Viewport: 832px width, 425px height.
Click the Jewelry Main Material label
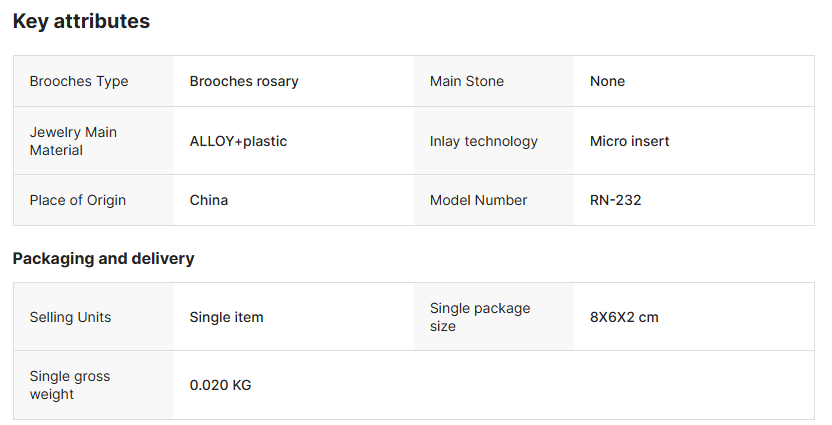[x=73, y=141]
